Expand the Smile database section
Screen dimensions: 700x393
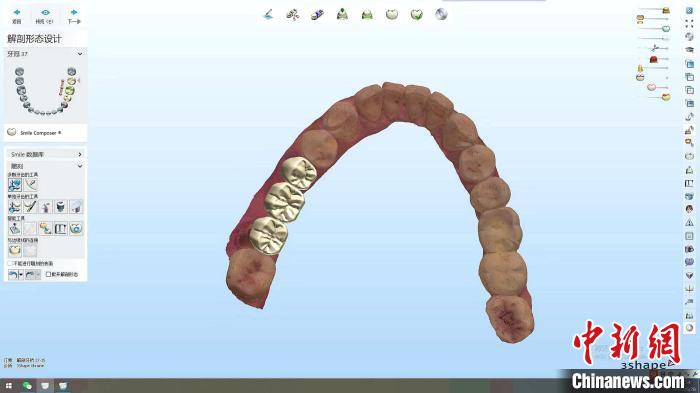tap(80, 154)
